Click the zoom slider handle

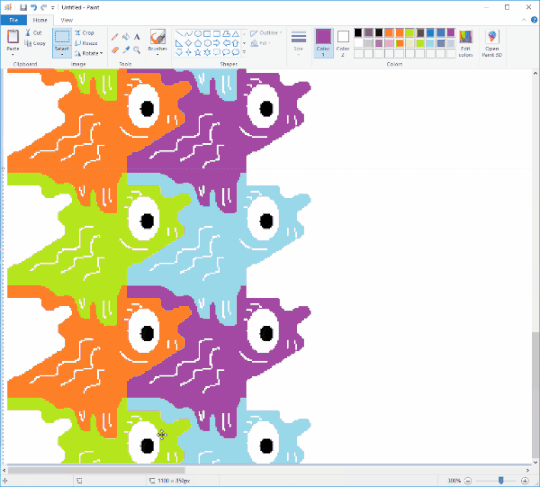pos(501,480)
